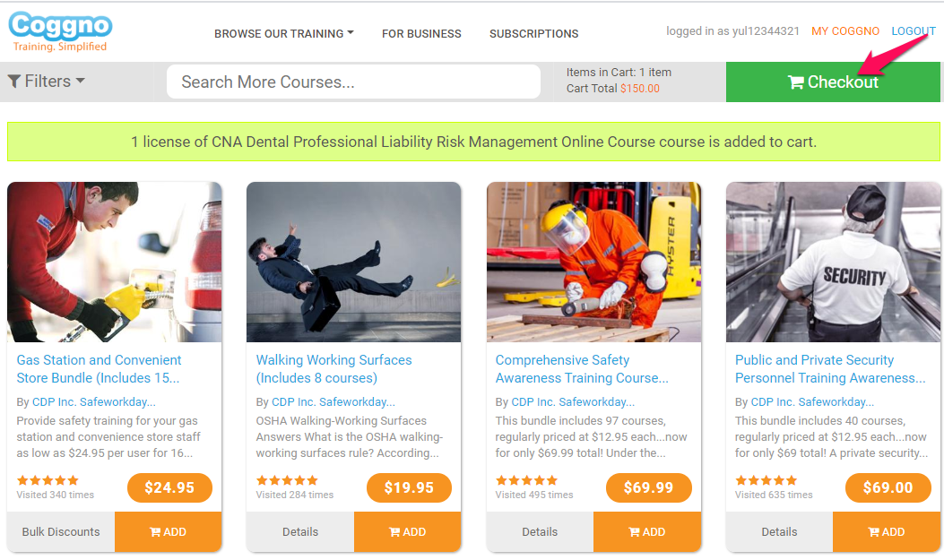The height and width of the screenshot is (560, 944).
Task: Click the Coggno logo
Action: coord(60,32)
